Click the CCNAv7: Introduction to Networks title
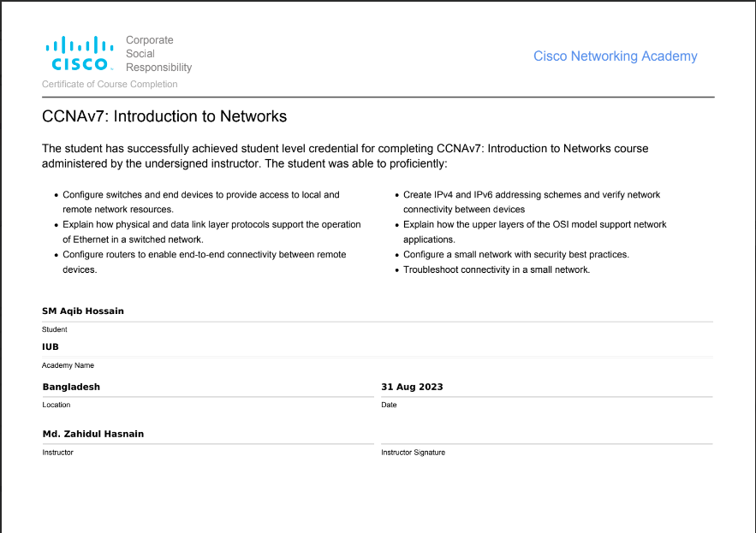This screenshot has height=533, width=756. pyautogui.click(x=164, y=116)
